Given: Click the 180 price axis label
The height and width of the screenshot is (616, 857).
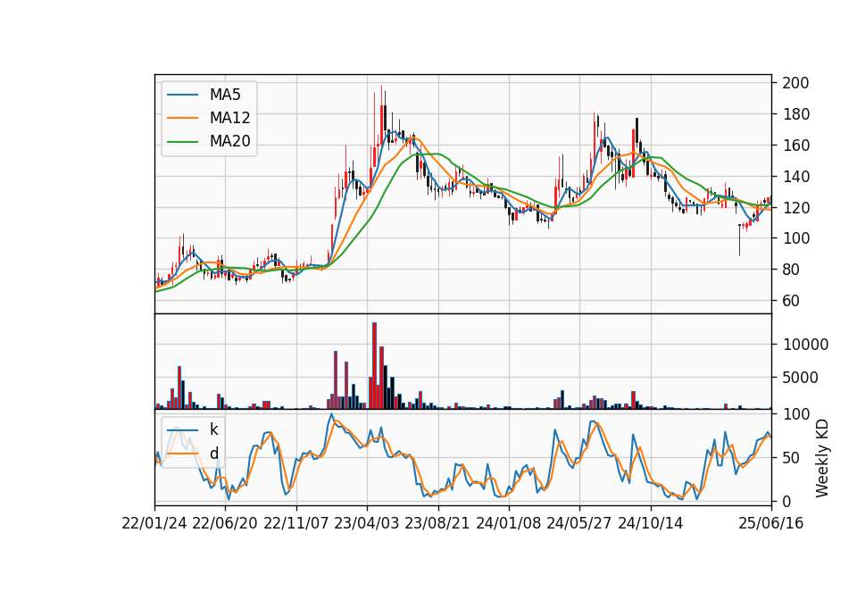Looking at the screenshot, I should 795,114.
